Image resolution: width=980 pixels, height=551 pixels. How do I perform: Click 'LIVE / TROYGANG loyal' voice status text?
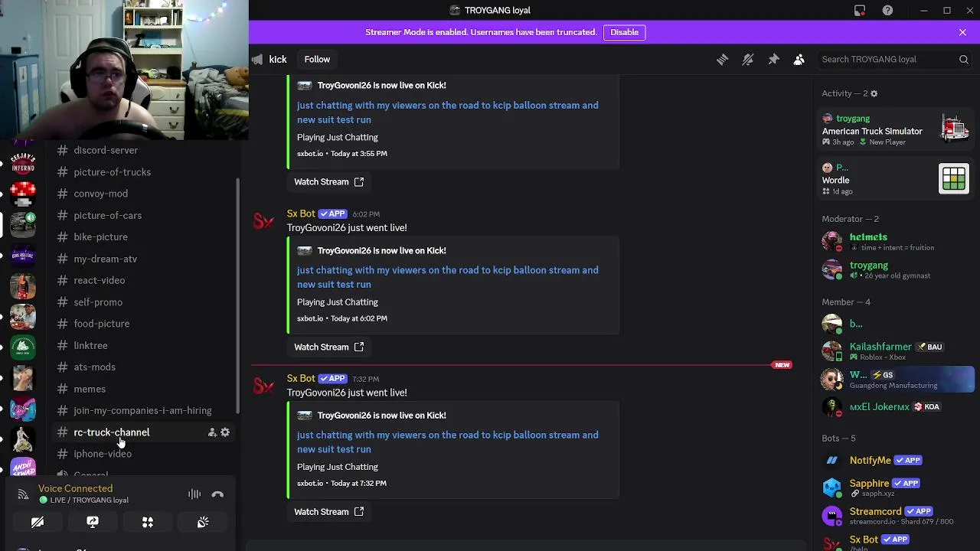tap(89, 500)
